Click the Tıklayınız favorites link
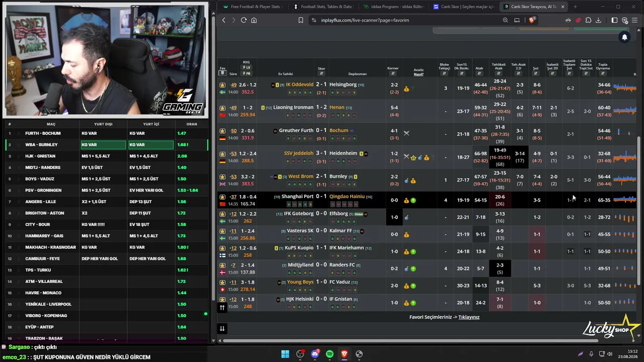 tap(469, 317)
